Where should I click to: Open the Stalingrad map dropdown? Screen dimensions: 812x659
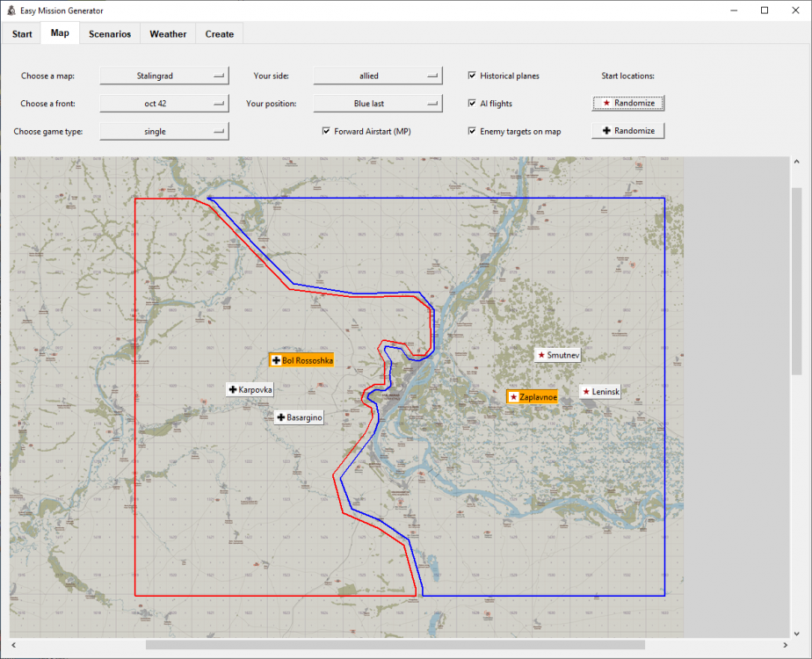click(x=164, y=76)
